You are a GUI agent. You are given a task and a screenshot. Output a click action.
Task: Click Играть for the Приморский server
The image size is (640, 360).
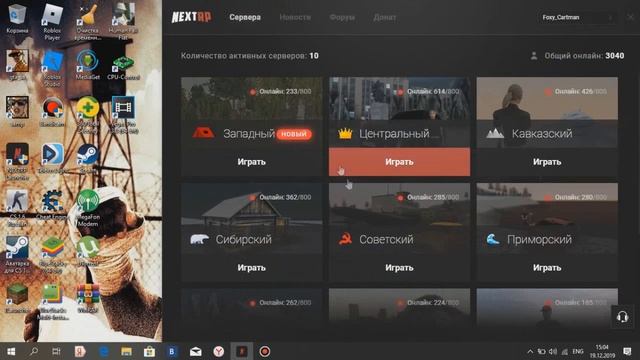click(x=547, y=268)
